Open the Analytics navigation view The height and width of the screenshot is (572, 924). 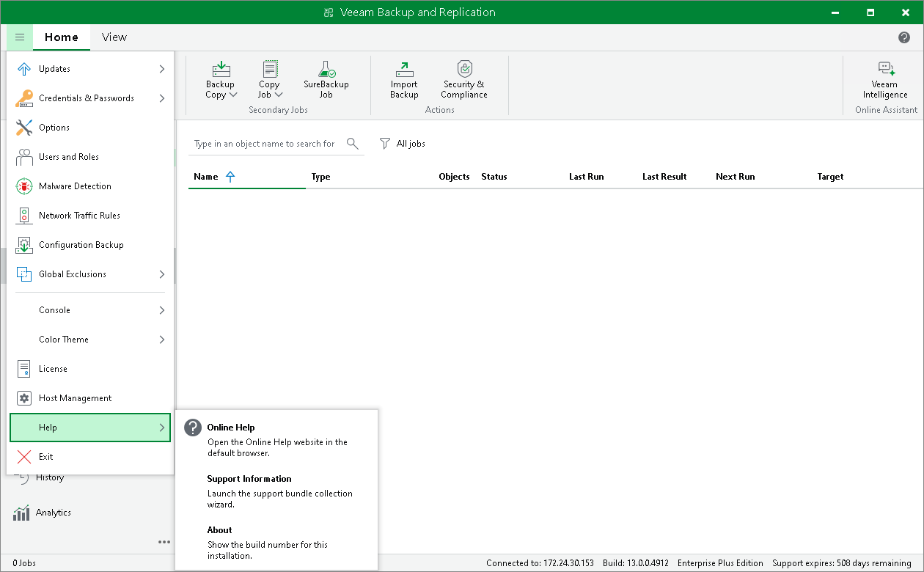coord(54,513)
